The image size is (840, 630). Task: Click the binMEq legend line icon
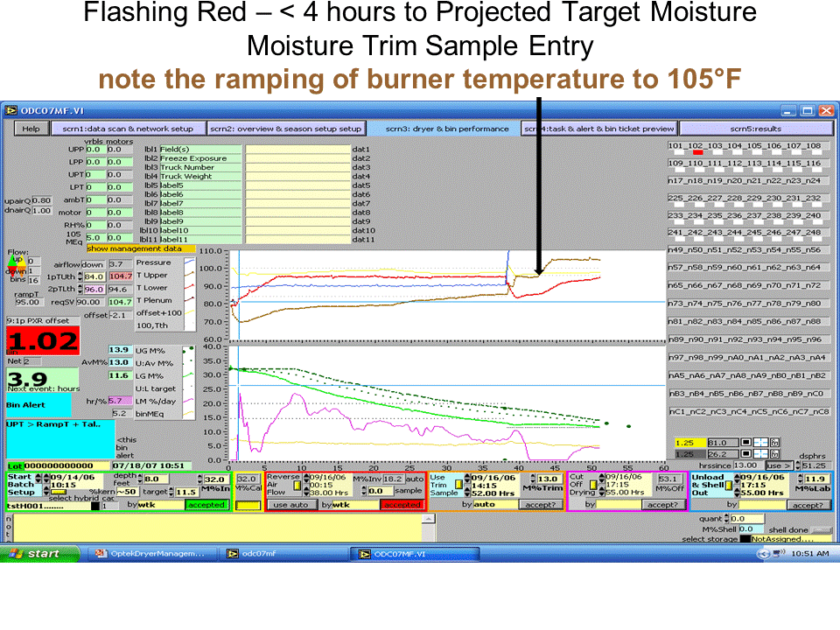click(x=188, y=414)
